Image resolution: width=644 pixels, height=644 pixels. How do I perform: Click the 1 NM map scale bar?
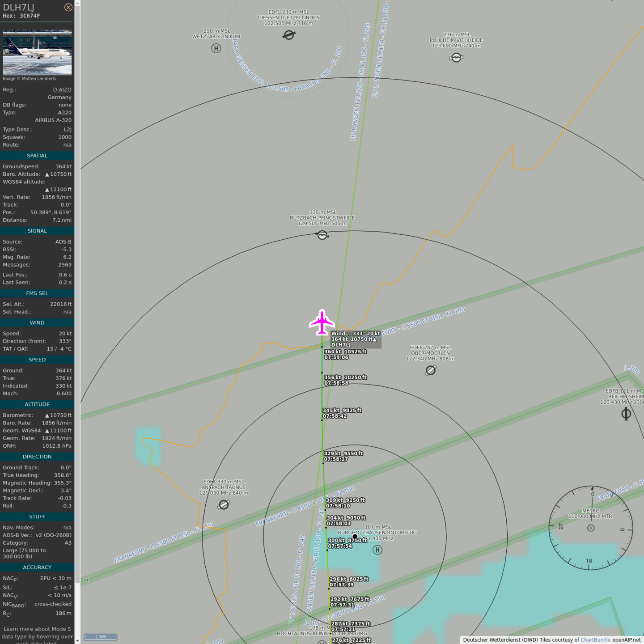tap(101, 637)
